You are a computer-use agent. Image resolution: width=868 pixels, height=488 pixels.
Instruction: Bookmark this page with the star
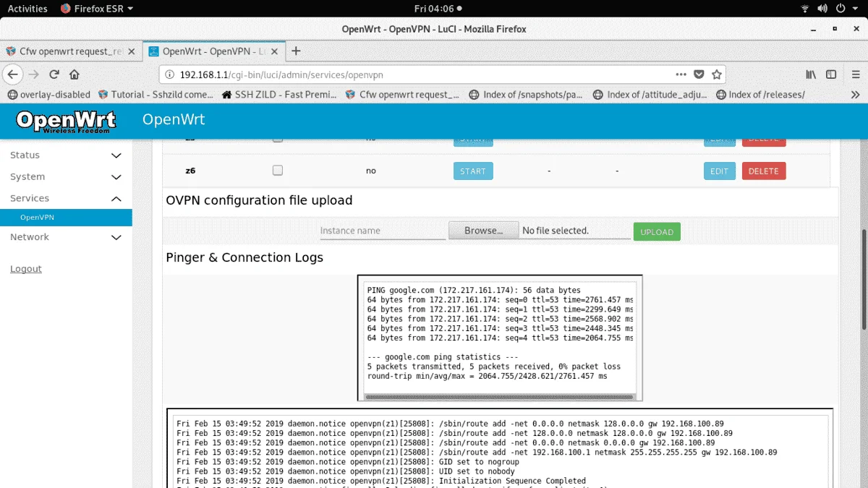[x=717, y=74]
